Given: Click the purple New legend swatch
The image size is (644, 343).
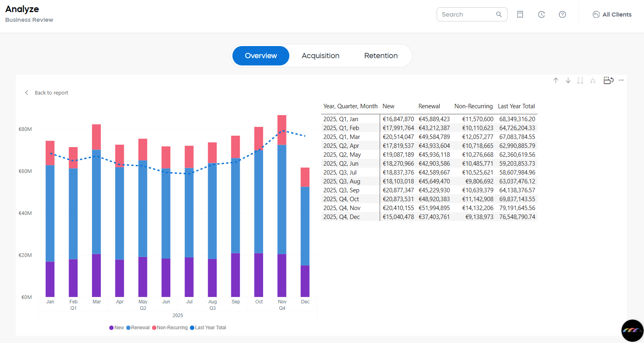Looking at the screenshot, I should (x=111, y=328).
